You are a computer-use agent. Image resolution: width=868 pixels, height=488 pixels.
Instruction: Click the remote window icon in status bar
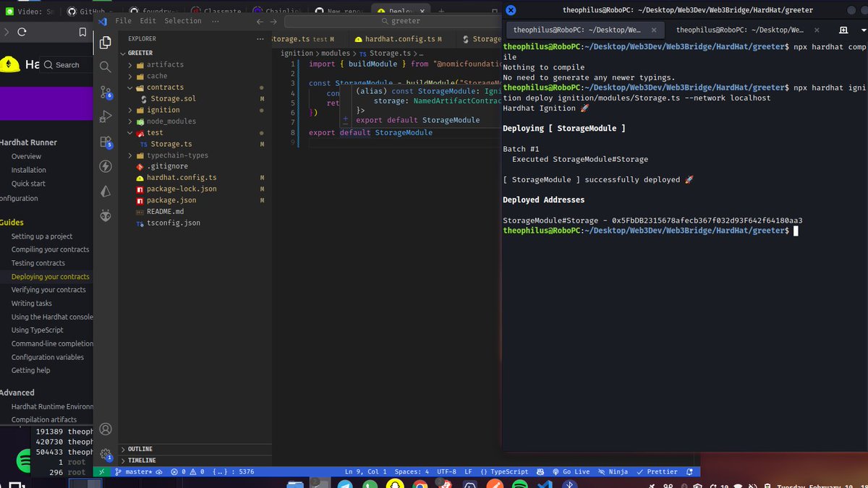click(x=102, y=471)
